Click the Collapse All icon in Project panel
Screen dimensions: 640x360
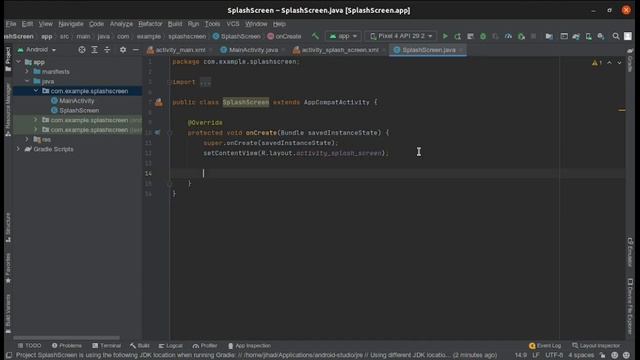pyautogui.click(x=107, y=50)
